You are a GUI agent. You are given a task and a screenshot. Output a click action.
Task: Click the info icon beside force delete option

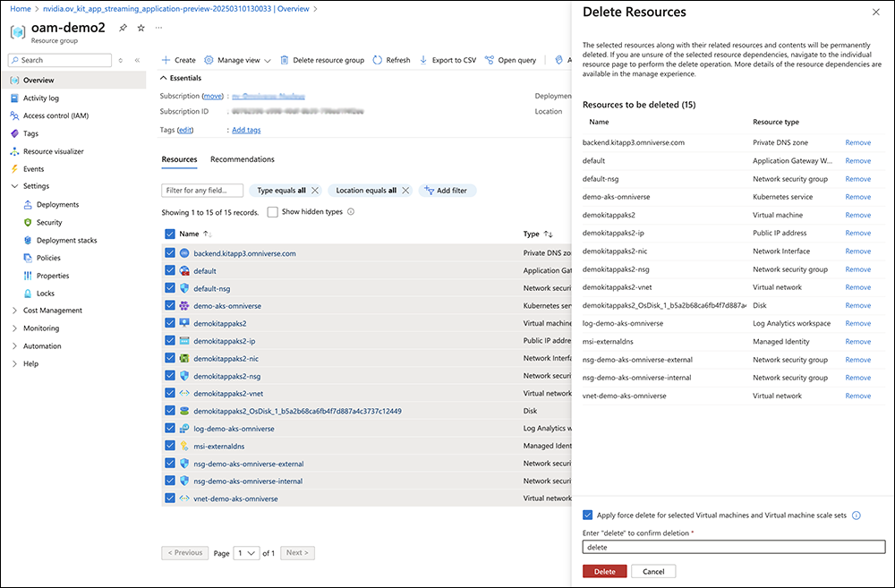857,516
